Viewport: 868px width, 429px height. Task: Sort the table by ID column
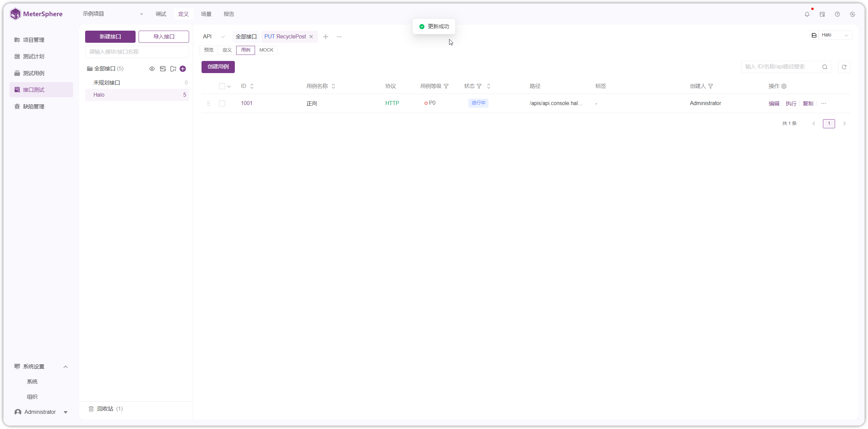252,86
